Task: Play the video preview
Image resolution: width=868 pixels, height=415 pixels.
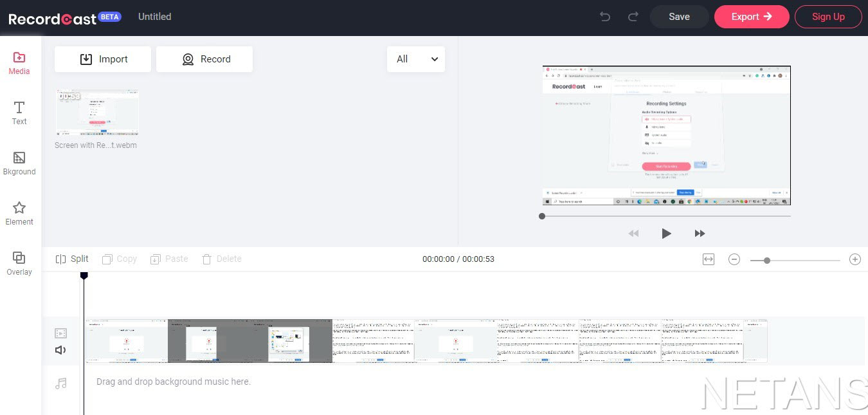Action: (666, 234)
